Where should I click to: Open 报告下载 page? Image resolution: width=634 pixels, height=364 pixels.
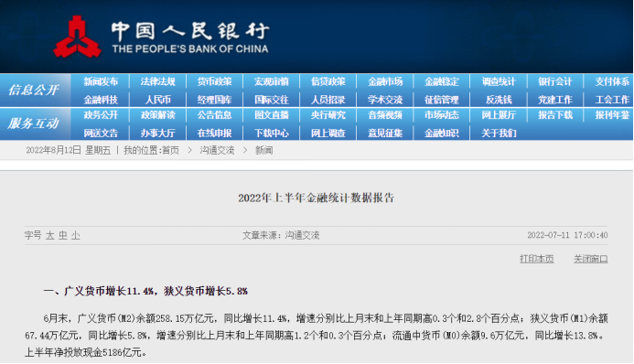(x=555, y=115)
